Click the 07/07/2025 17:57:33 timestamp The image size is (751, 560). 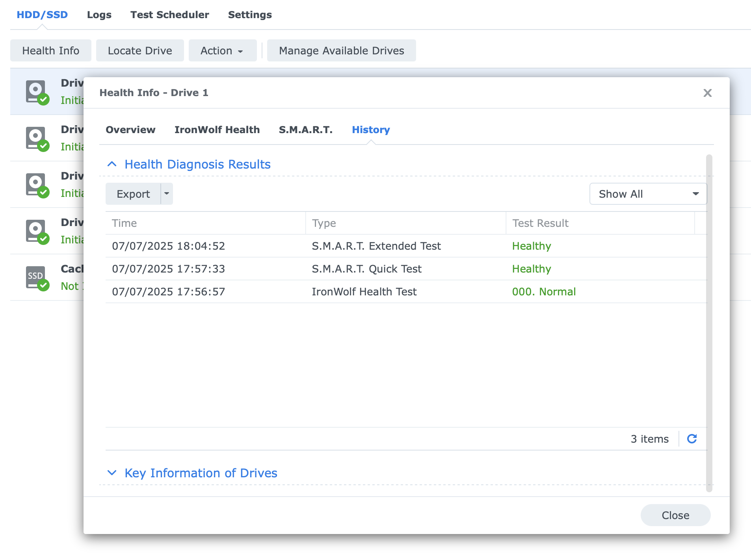(x=168, y=269)
